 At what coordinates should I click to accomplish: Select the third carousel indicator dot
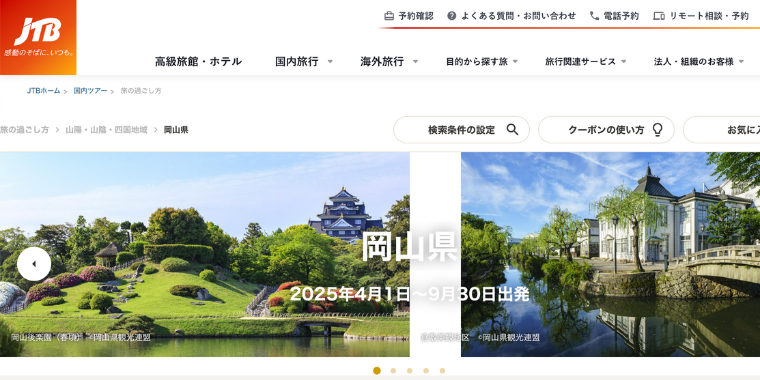pos(410,371)
